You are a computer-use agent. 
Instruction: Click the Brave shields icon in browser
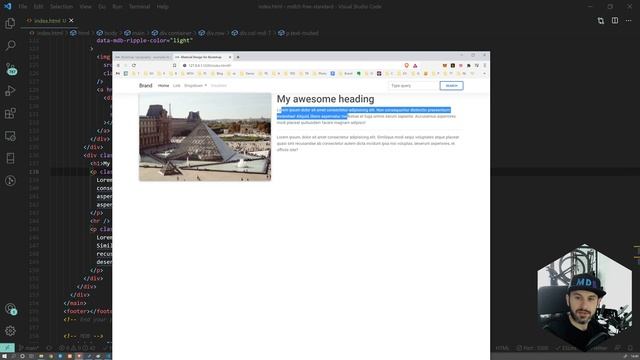click(x=407, y=65)
